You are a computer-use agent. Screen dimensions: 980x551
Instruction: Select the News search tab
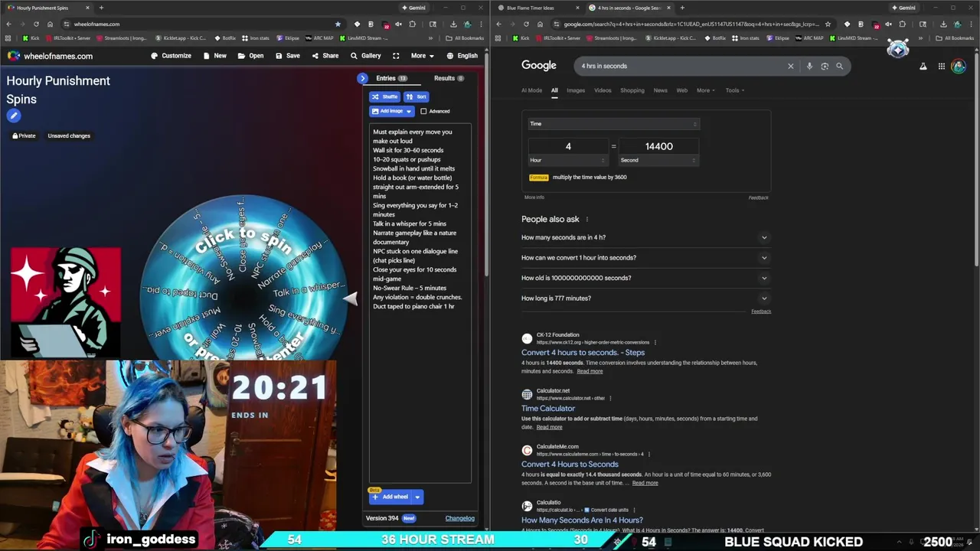(x=660, y=90)
